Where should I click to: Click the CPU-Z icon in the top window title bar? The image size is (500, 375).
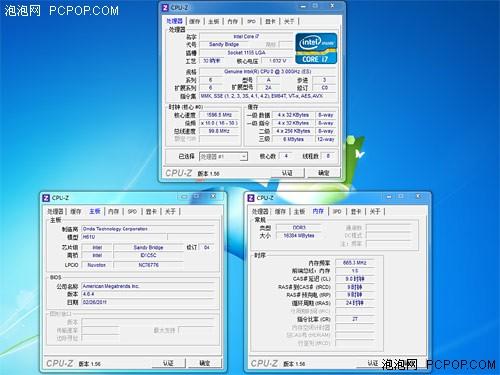tap(165, 7)
